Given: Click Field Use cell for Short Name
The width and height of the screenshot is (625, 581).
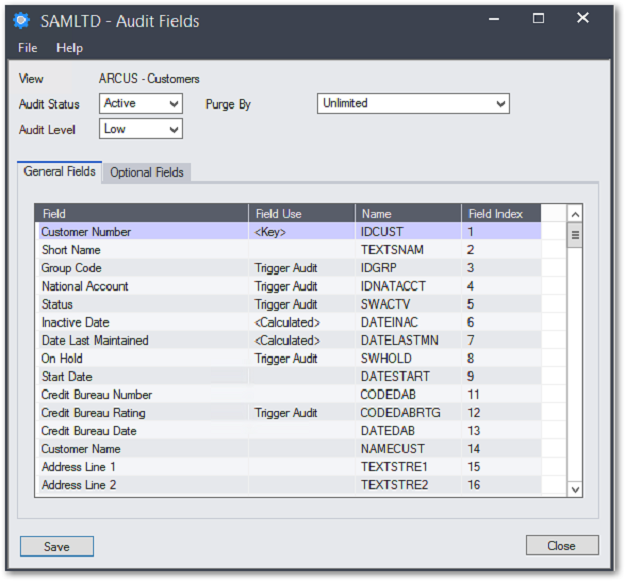Looking at the screenshot, I should click(x=301, y=250).
